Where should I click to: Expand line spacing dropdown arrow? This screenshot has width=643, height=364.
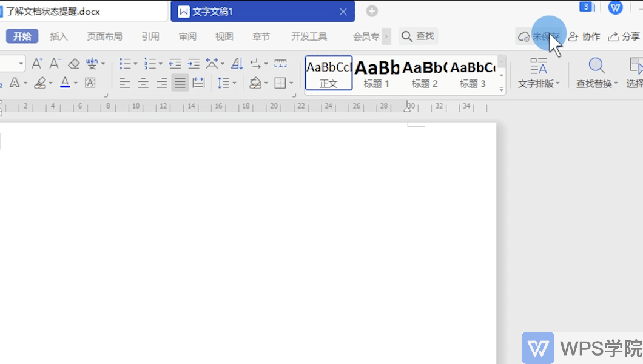click(234, 83)
